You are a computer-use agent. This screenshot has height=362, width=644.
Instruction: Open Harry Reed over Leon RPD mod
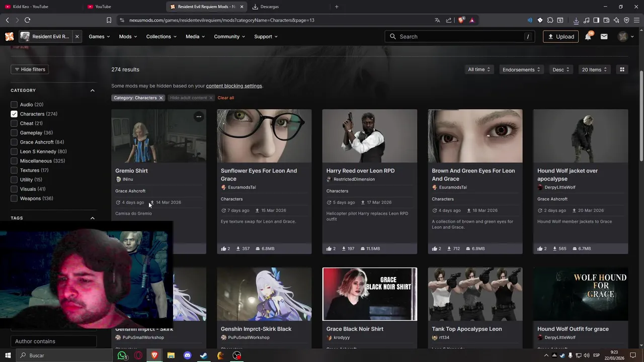[360, 171]
